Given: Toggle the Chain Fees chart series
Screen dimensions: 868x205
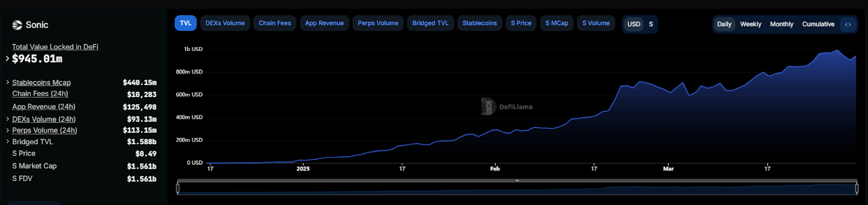Looking at the screenshot, I should [275, 23].
